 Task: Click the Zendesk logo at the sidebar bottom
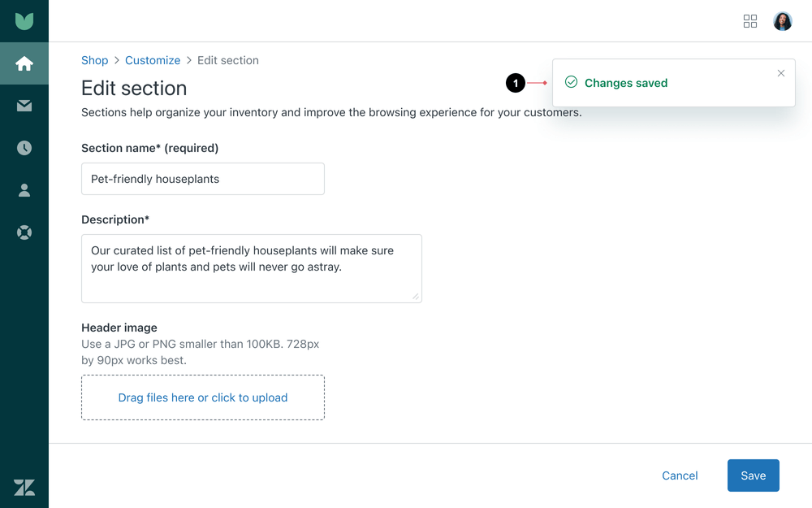(x=24, y=488)
